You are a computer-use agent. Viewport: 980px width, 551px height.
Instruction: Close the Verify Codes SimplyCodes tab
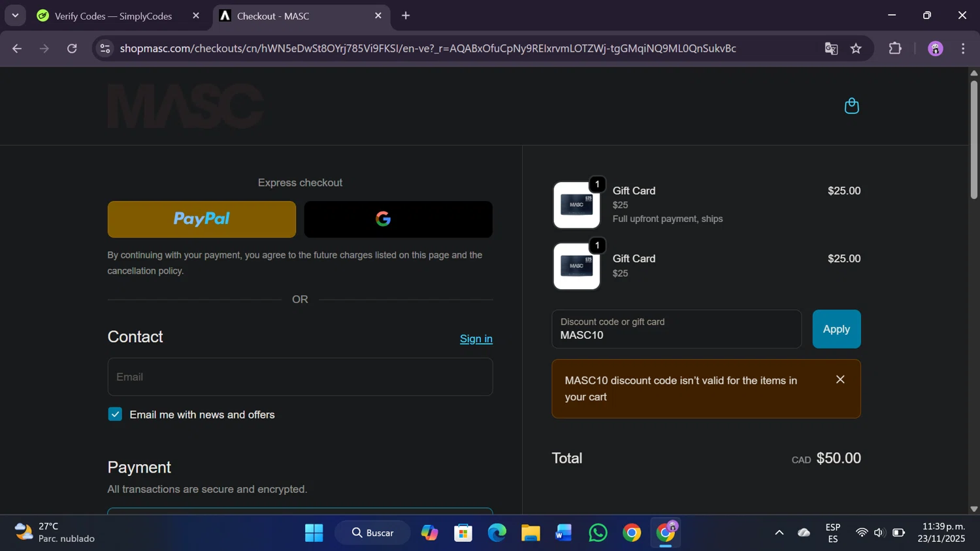pyautogui.click(x=196, y=16)
